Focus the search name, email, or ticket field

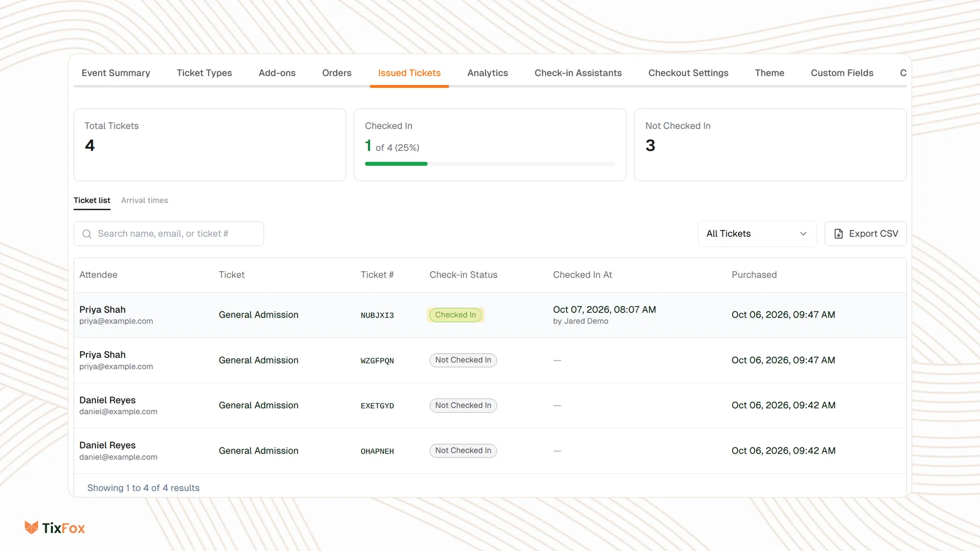click(x=169, y=234)
